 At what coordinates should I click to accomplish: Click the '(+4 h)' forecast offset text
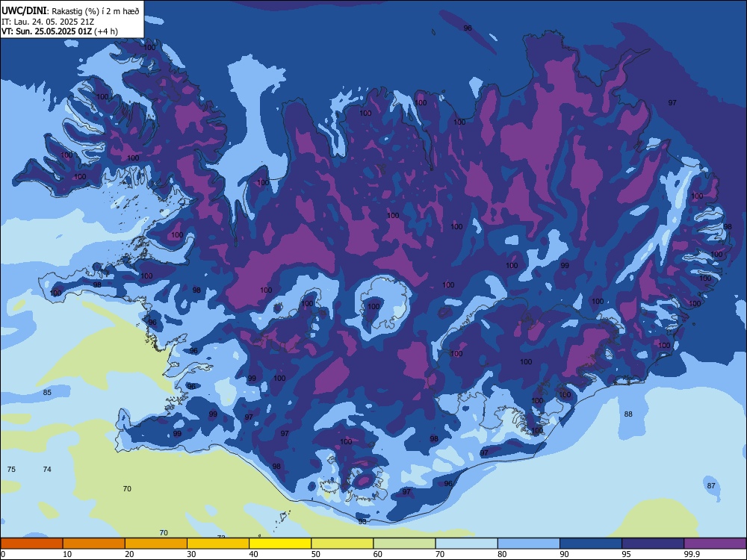click(106, 31)
